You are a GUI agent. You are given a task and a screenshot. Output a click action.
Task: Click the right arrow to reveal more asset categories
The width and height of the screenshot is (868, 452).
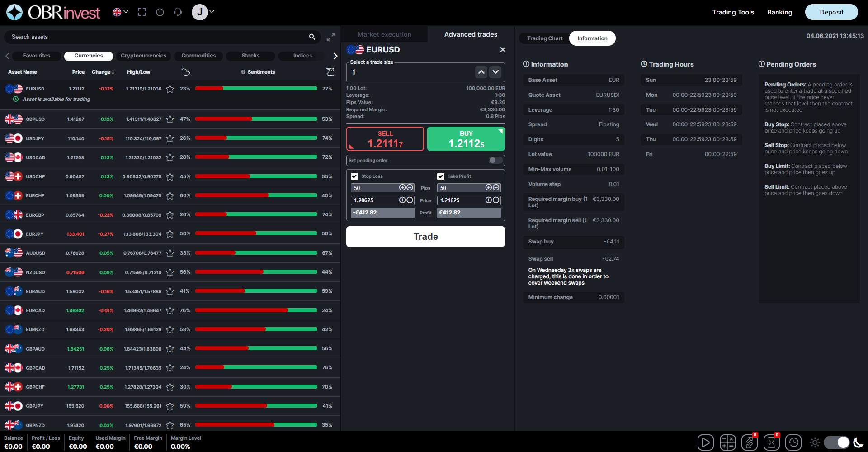[335, 56]
